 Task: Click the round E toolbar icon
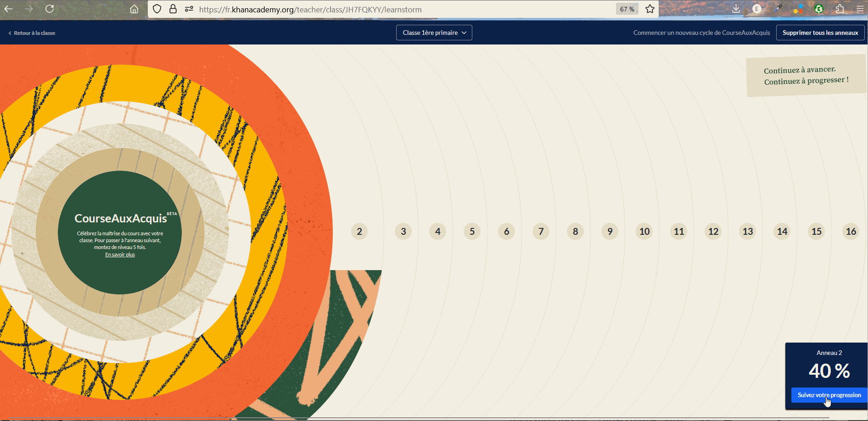pyautogui.click(x=757, y=9)
